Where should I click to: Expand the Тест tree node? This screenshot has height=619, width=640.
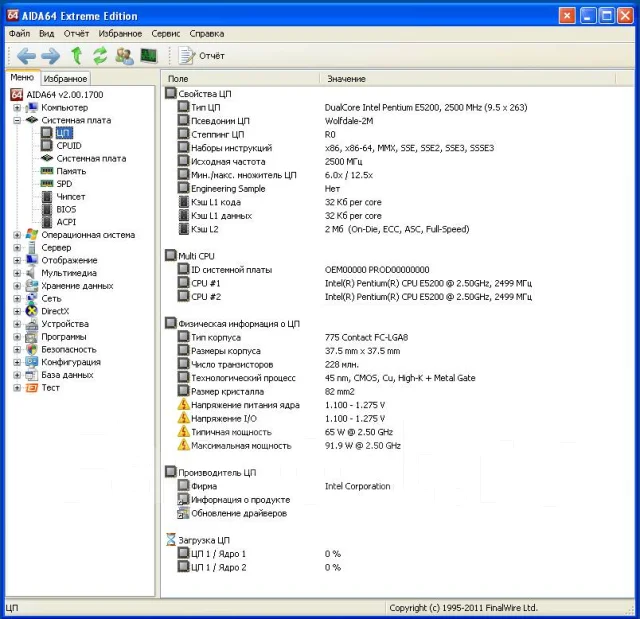(x=17, y=388)
